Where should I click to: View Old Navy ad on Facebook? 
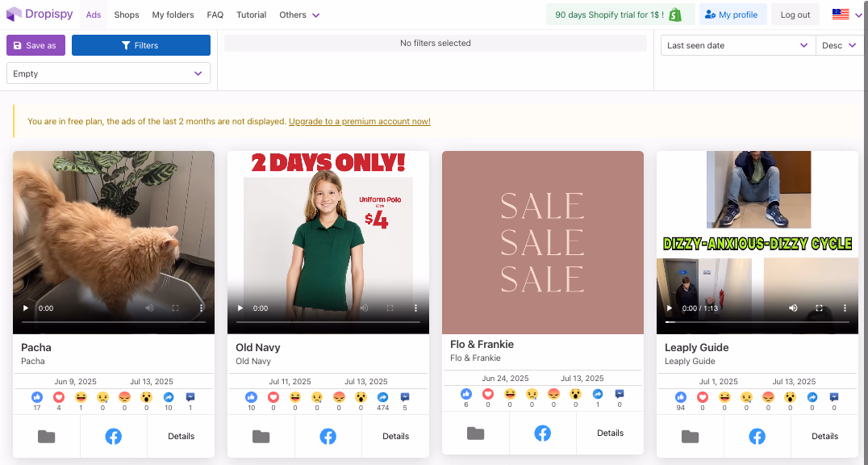(328, 437)
